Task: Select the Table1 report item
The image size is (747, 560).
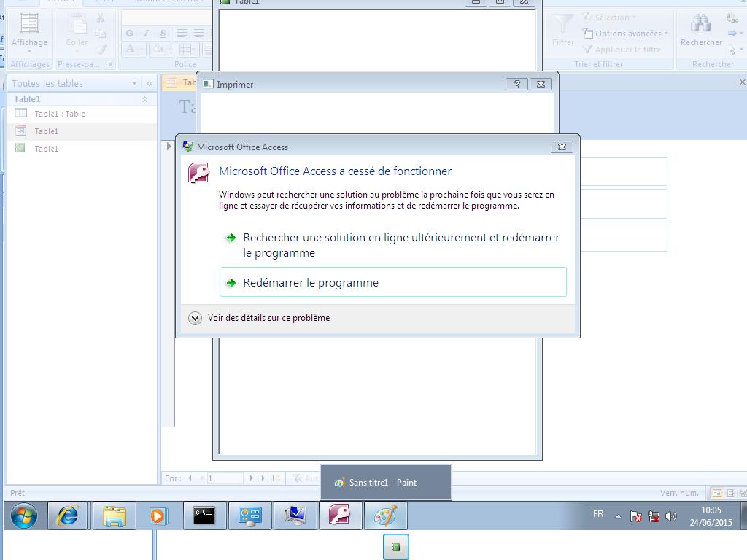Action: point(82,149)
